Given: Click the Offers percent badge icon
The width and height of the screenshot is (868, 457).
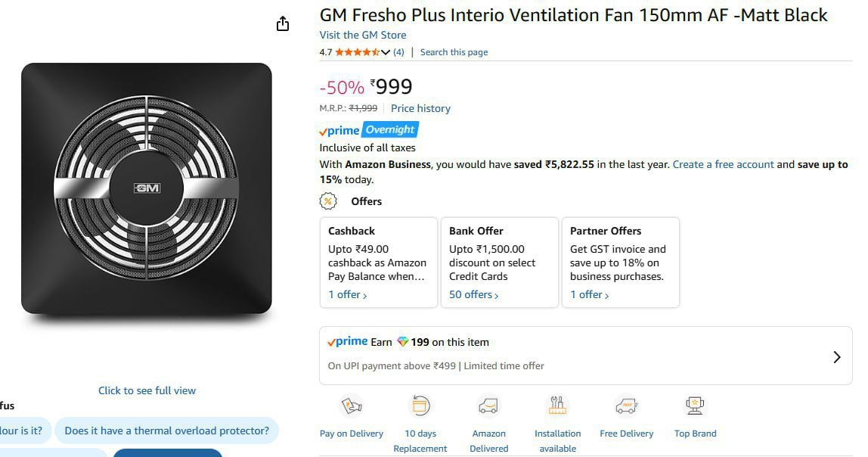Looking at the screenshot, I should coord(328,201).
